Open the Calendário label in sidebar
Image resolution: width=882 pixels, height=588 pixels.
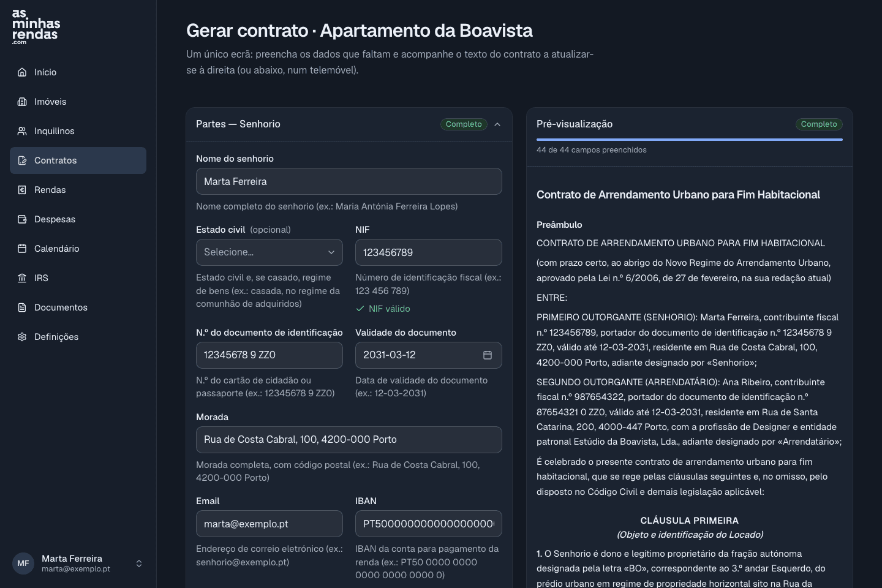point(56,249)
